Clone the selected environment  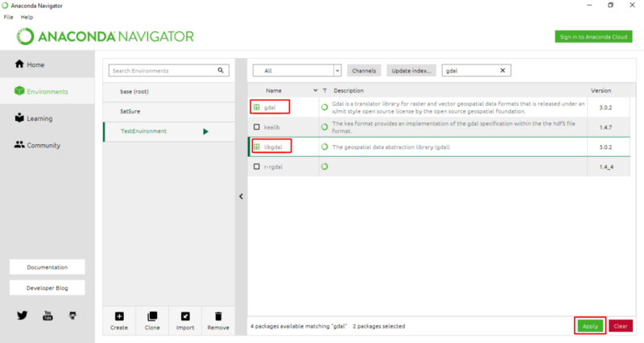[152, 320]
